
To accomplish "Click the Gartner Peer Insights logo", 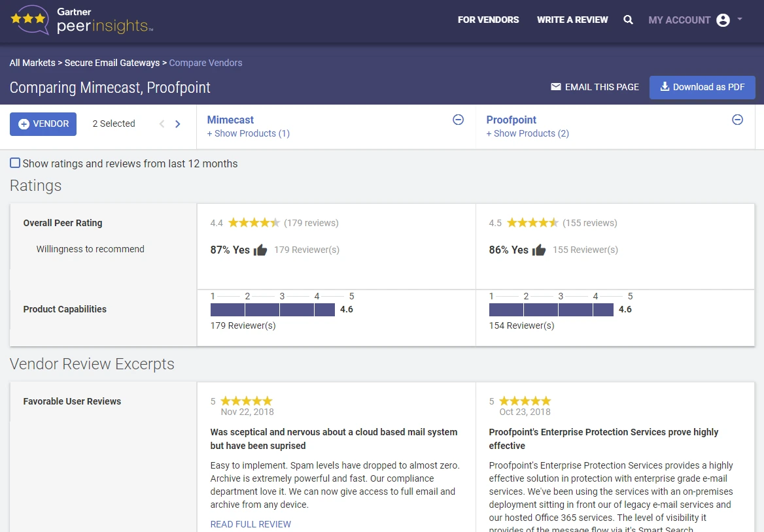I will (x=82, y=20).
